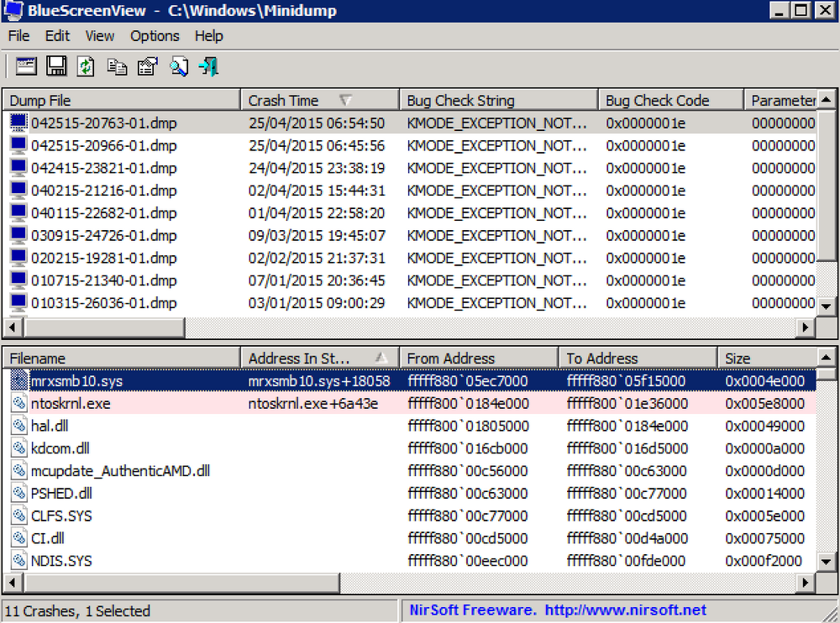Screen dimensions: 840x623
Task: Sort by Bug Check String column
Action: click(x=498, y=100)
